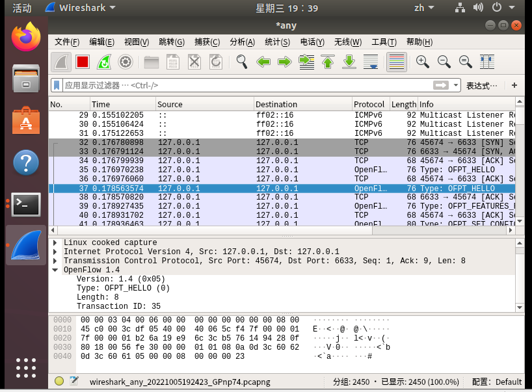The width and height of the screenshot is (532, 392).
Task: Reload the capture file icon
Action: click(x=216, y=62)
